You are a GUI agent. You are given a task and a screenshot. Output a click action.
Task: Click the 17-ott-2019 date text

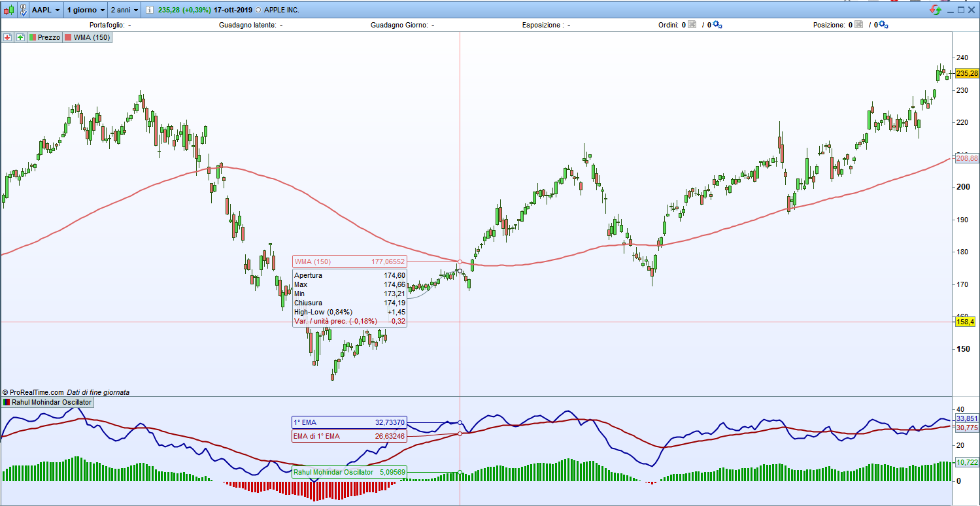point(233,10)
